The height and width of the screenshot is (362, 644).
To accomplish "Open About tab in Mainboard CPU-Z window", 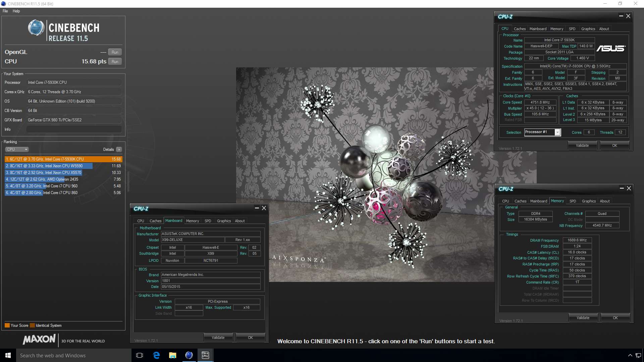I will click(240, 221).
